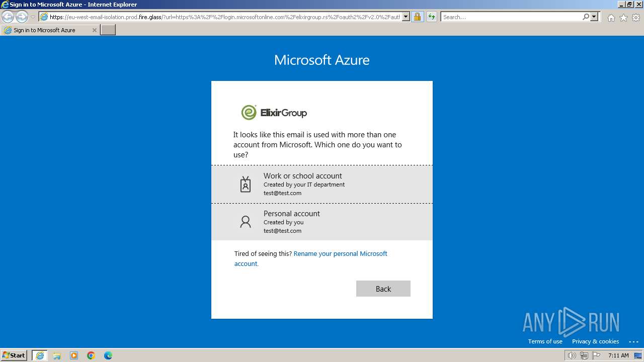
Task: Choose the Work or school account option
Action: click(322, 184)
